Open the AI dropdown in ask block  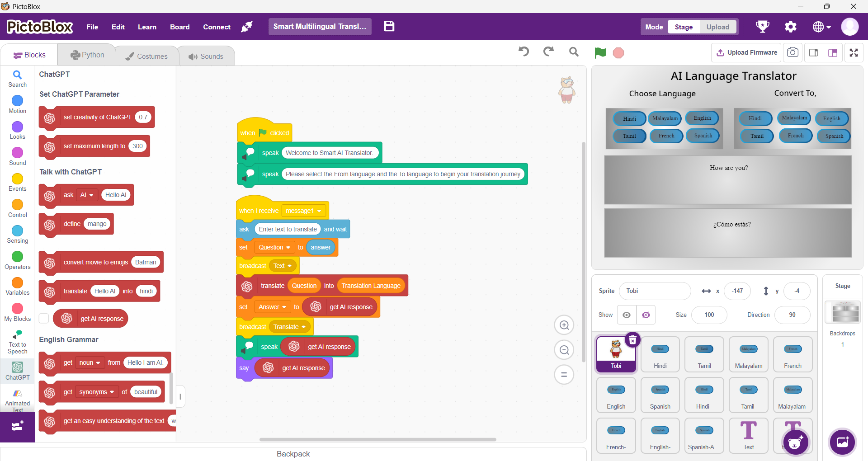coord(87,195)
